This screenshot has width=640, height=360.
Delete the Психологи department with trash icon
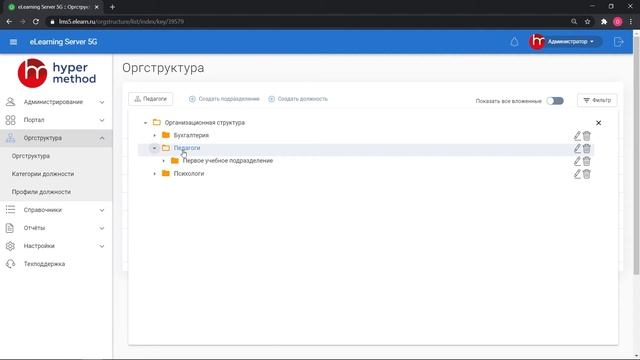tap(587, 174)
